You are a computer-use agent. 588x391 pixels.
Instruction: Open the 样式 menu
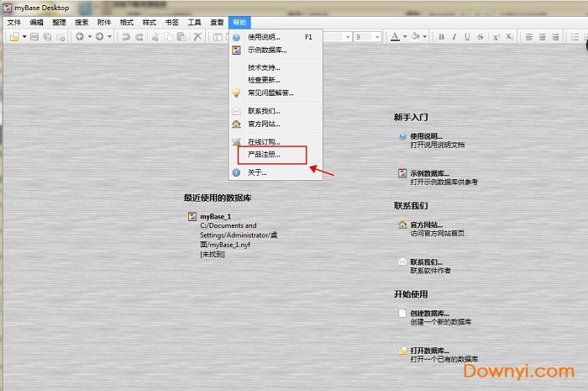(x=150, y=23)
